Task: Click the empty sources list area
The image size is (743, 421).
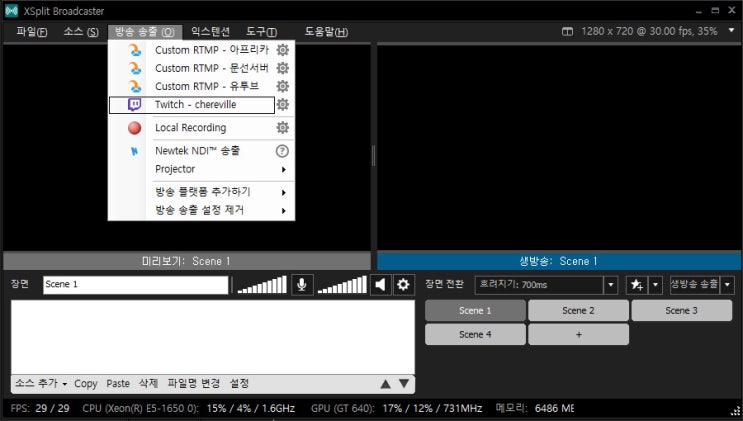Action: 213,337
